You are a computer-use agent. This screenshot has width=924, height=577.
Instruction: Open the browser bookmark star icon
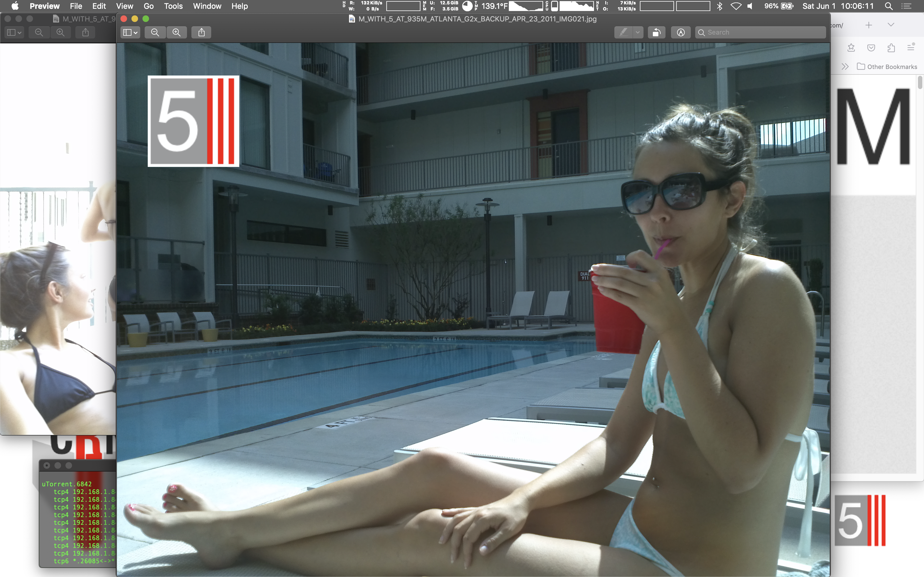point(851,48)
